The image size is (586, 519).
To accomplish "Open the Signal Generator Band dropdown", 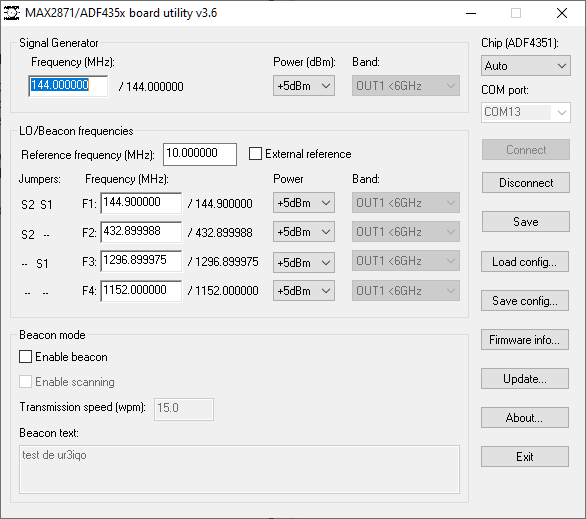I will [x=405, y=86].
